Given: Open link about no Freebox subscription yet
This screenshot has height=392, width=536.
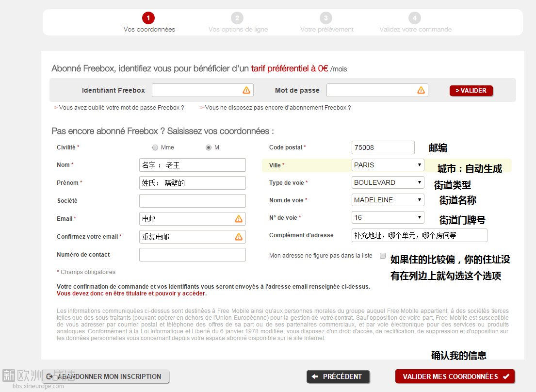Looking at the screenshot, I should [x=276, y=108].
